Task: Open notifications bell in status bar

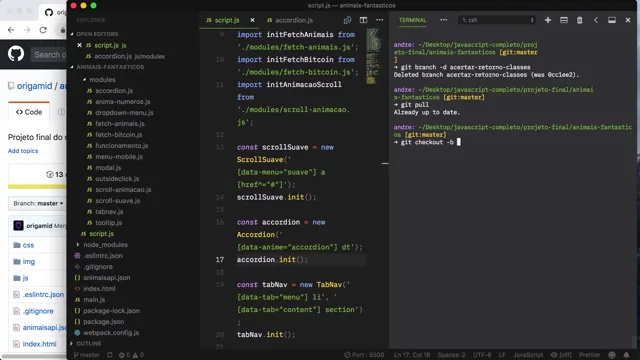Action: 627,355
